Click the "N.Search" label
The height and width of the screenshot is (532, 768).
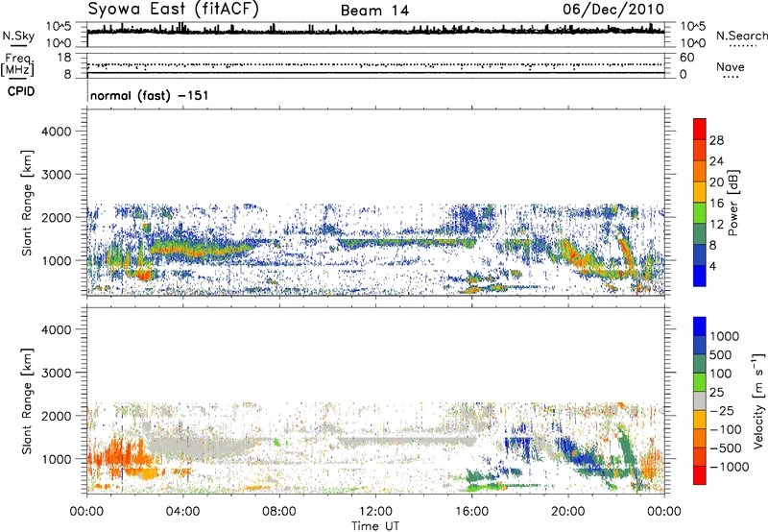(741, 36)
